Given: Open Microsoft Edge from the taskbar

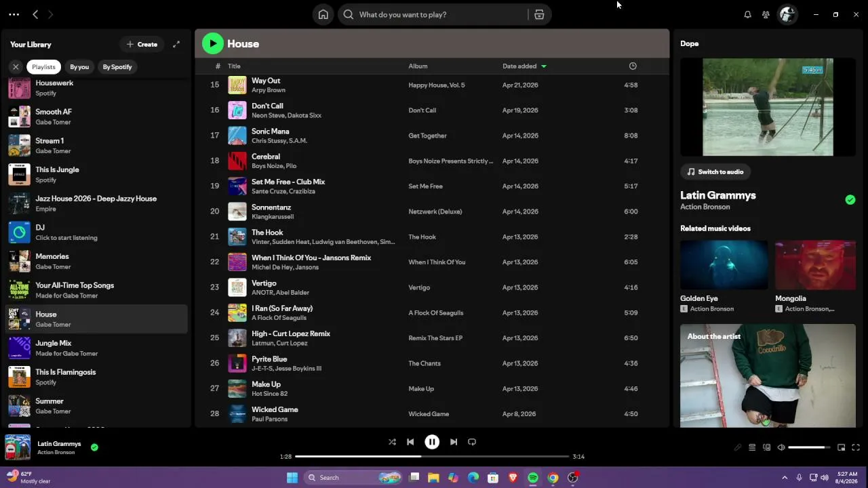Looking at the screenshot, I should 473,478.
